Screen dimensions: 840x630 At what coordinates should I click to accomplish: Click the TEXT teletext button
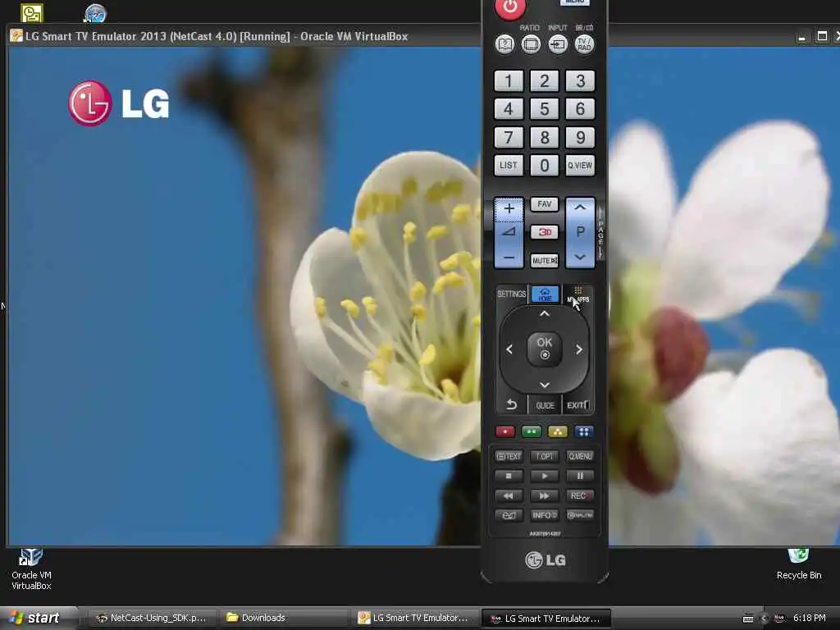coord(509,456)
